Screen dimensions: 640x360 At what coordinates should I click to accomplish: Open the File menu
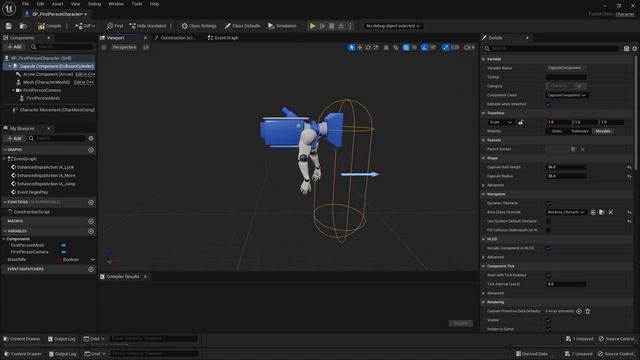click(25, 4)
